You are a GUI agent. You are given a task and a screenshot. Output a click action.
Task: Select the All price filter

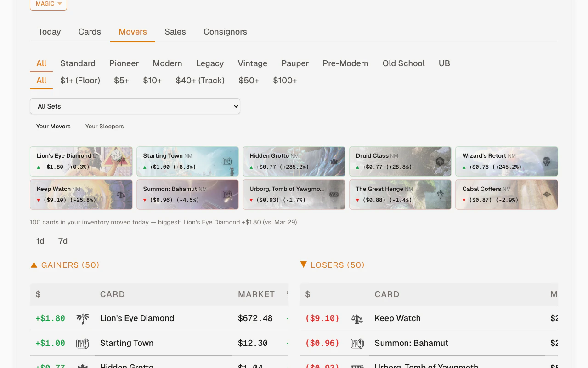pyautogui.click(x=41, y=80)
